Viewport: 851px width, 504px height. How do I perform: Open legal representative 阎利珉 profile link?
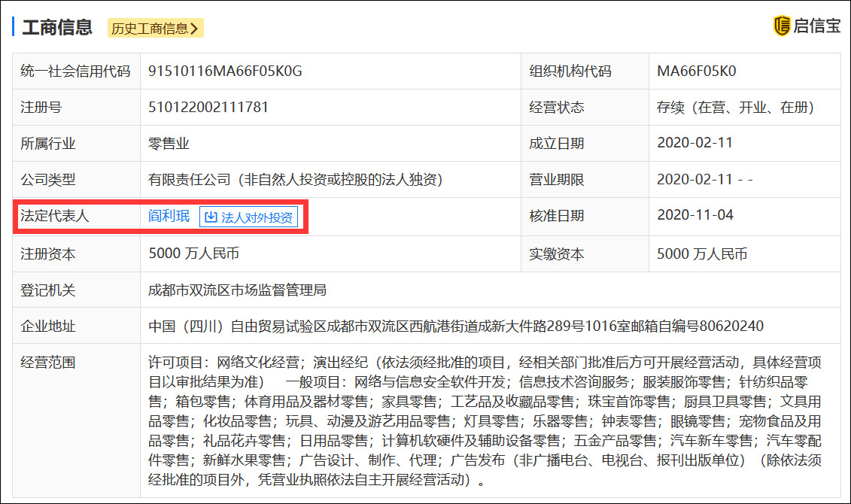pyautogui.click(x=169, y=216)
